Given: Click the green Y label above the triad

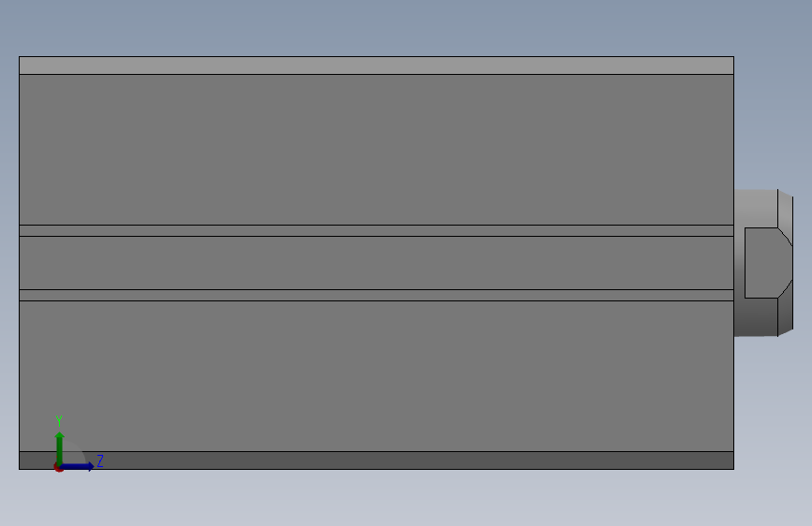Looking at the screenshot, I should point(59,420).
